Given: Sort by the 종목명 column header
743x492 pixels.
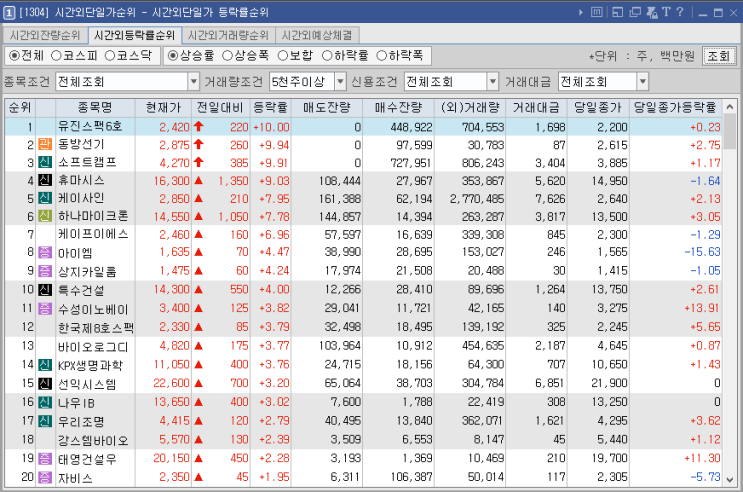Looking at the screenshot, I should (95, 108).
